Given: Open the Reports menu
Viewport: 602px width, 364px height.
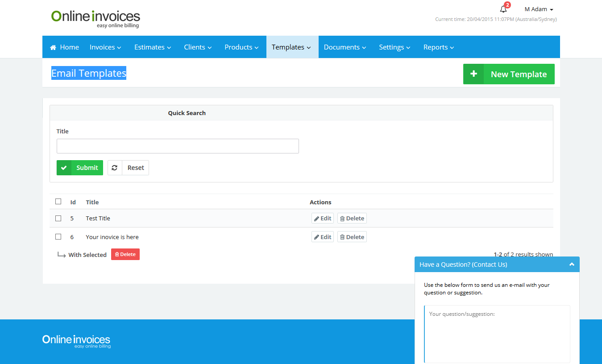Looking at the screenshot, I should click(438, 47).
